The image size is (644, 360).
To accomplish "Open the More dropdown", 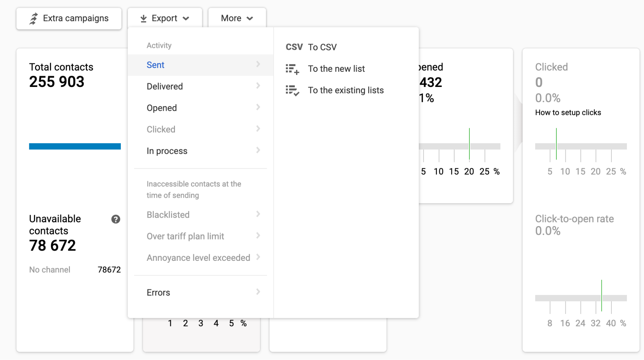I will pyautogui.click(x=237, y=18).
